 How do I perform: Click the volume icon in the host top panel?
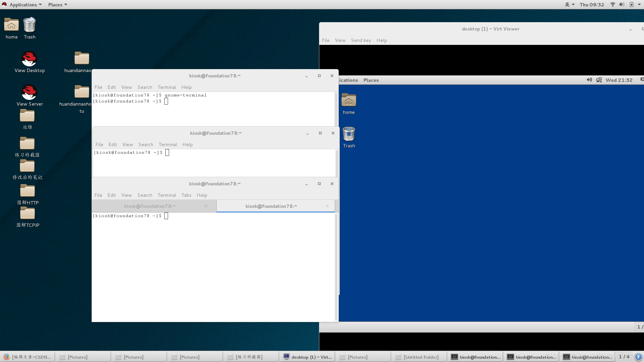click(622, 5)
